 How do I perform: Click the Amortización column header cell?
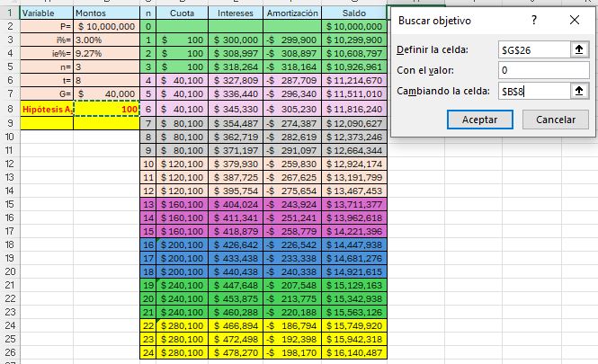(x=291, y=14)
